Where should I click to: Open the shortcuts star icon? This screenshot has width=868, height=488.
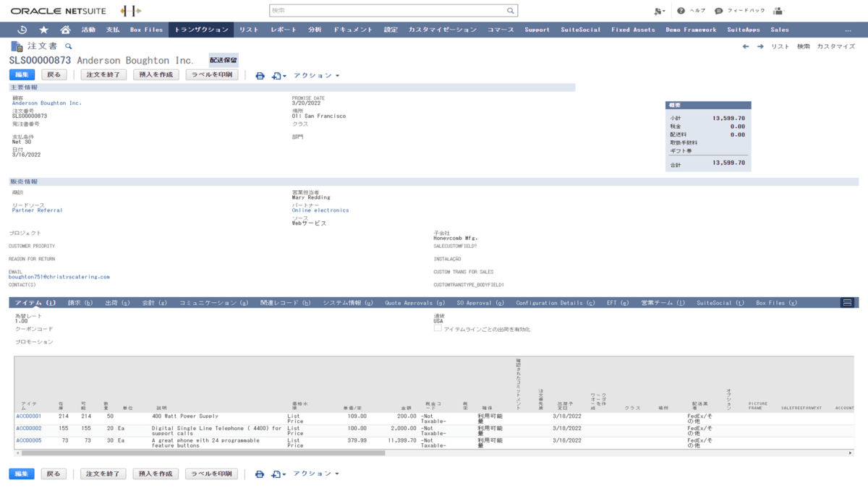[43, 30]
